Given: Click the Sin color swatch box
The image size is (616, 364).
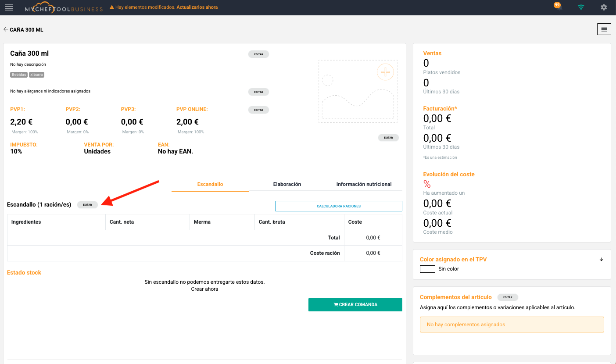Looking at the screenshot, I should tap(427, 269).
